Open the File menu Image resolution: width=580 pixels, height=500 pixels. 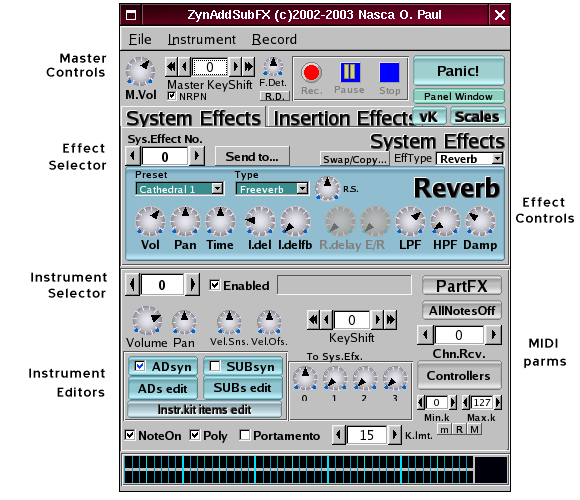click(x=140, y=39)
